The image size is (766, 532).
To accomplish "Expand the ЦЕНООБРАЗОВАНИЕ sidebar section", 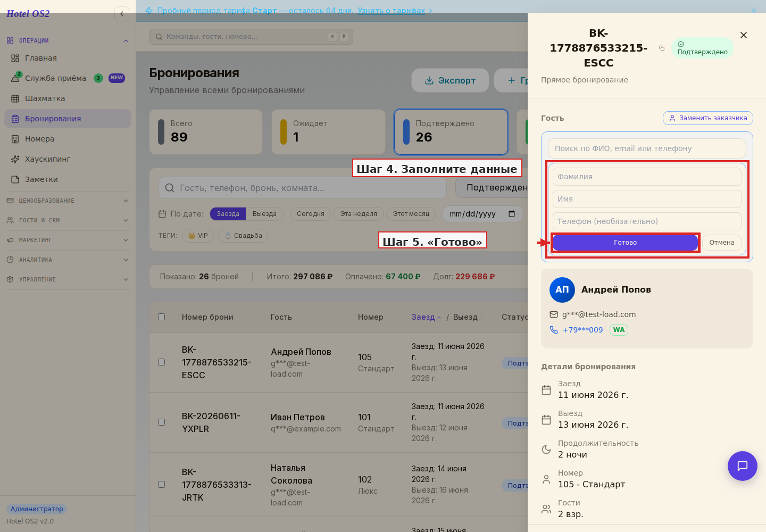I will pos(68,201).
